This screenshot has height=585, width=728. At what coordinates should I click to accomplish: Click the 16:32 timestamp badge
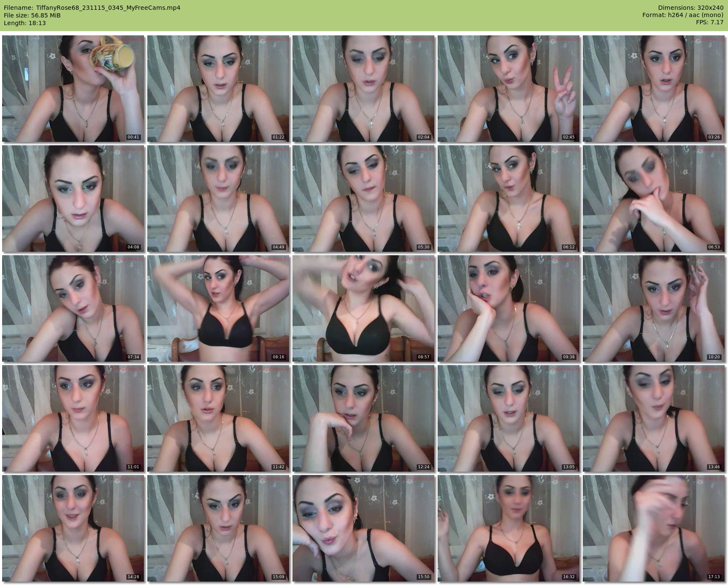(x=568, y=577)
